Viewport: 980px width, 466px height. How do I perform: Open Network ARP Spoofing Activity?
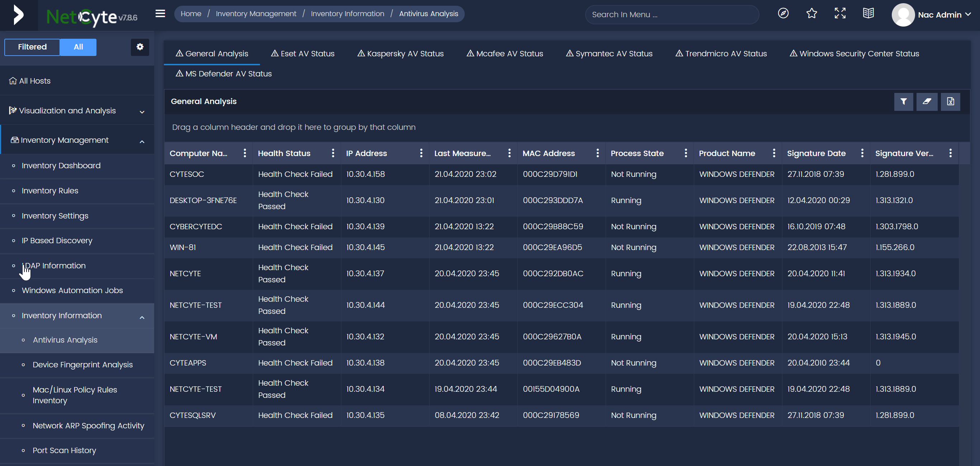[77, 426]
